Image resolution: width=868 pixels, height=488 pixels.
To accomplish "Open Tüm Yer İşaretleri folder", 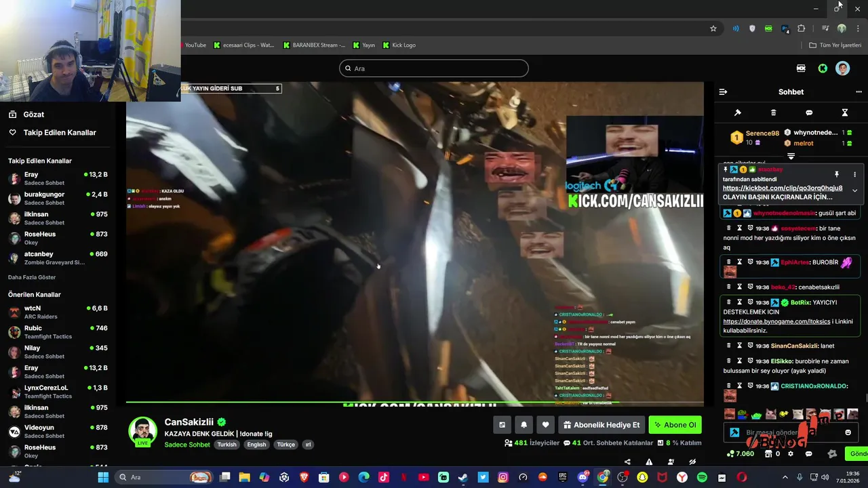I will [835, 45].
